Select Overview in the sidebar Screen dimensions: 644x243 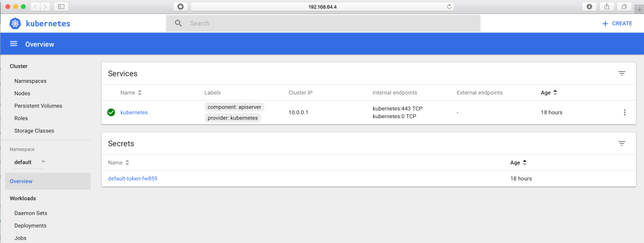(x=48, y=181)
